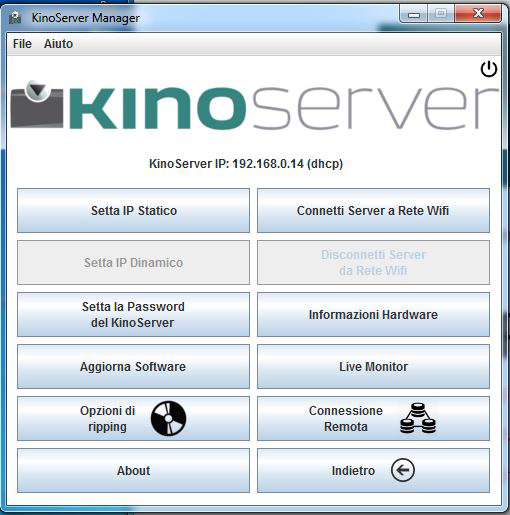Show Informazioni Hardware
Image resolution: width=510 pixels, height=515 pixels.
[373, 314]
